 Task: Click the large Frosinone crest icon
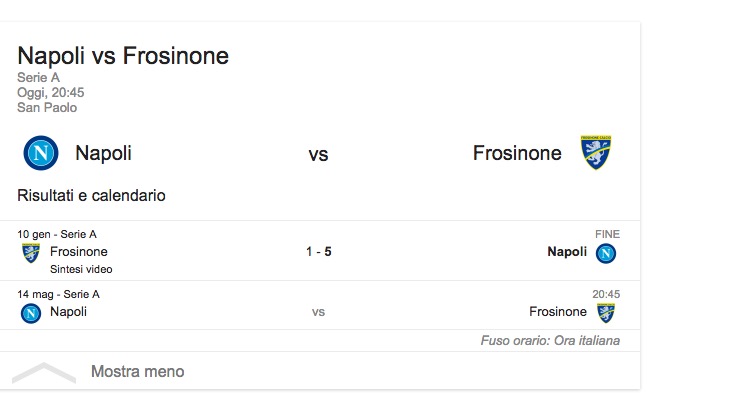[x=596, y=153]
